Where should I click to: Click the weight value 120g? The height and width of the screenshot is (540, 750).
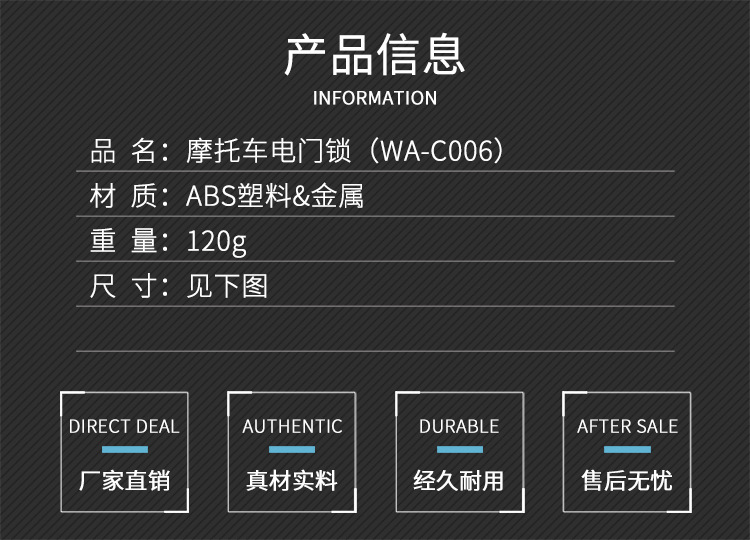(217, 242)
